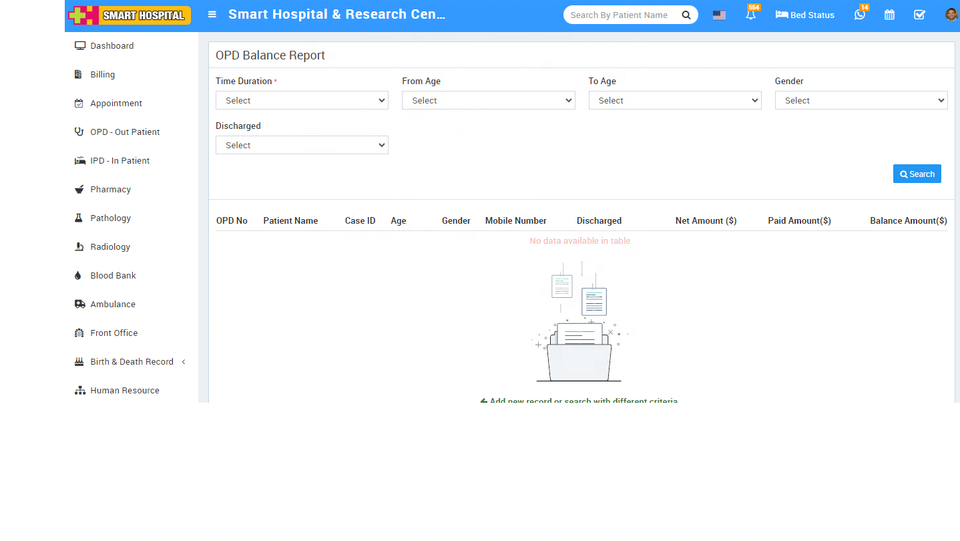Expand the From Age dropdown

[488, 101]
